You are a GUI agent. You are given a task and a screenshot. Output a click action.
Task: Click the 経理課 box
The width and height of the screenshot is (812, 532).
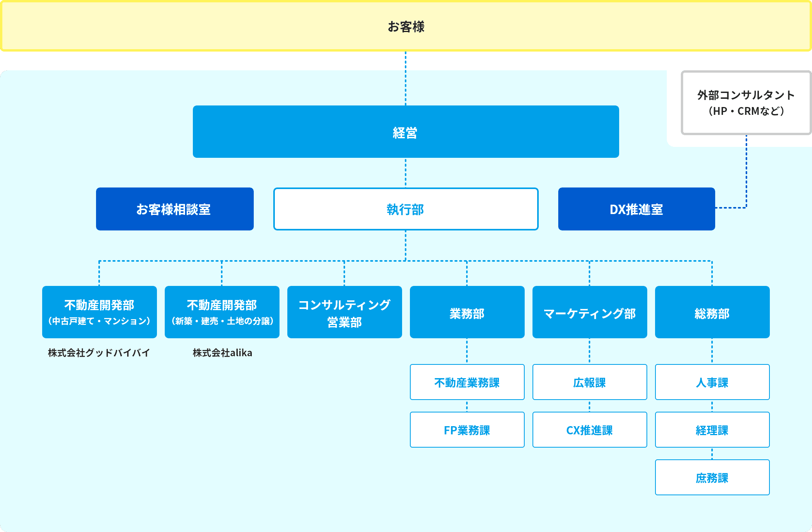[712, 430]
